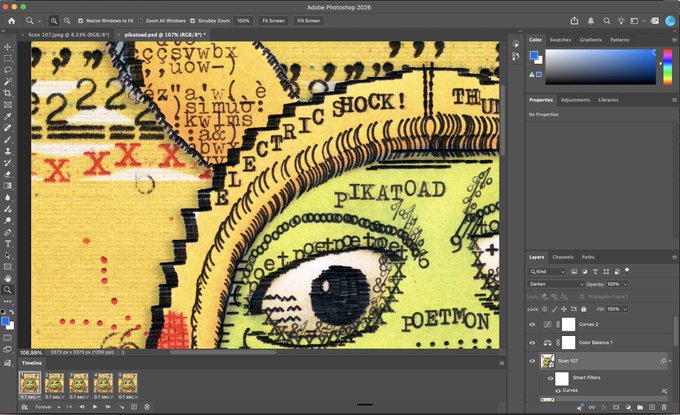Delete layer with the trash icon

click(x=664, y=407)
